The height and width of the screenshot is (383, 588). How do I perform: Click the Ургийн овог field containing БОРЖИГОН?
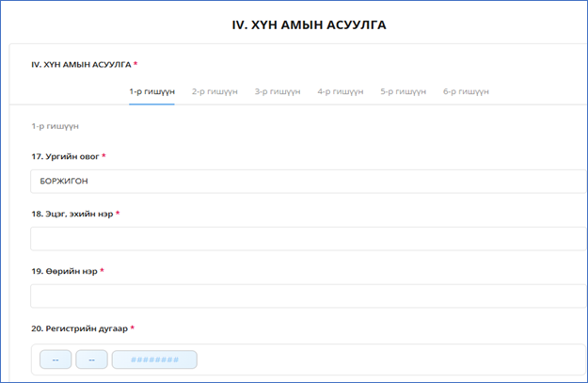(x=308, y=181)
